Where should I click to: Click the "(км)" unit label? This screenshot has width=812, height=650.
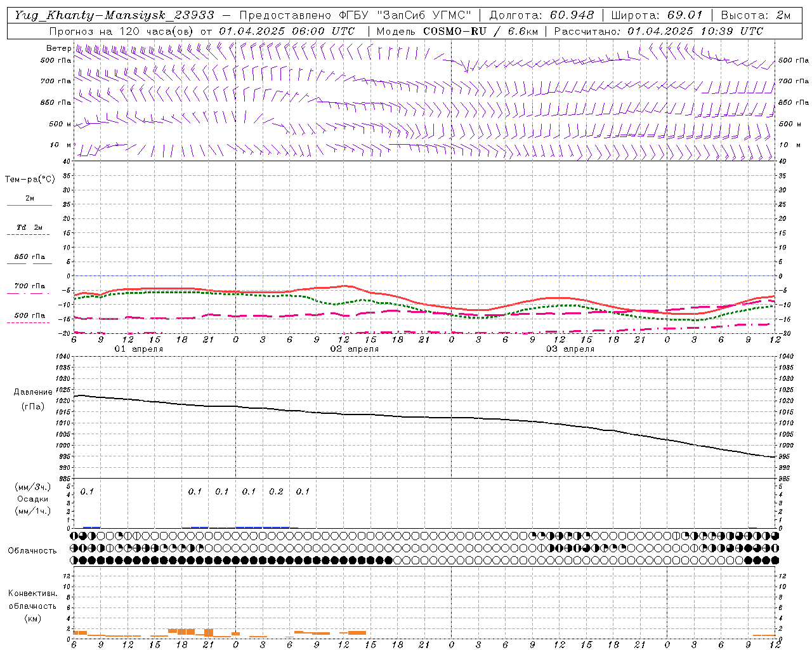pos(33,618)
